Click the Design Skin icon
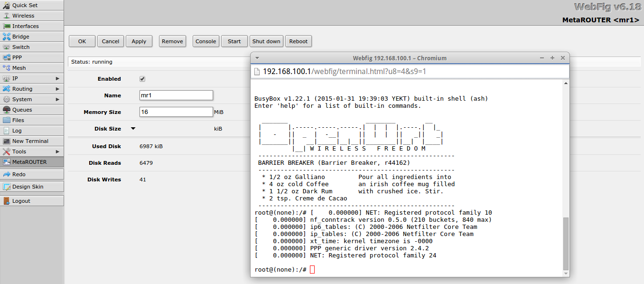644x284 pixels. [7, 187]
